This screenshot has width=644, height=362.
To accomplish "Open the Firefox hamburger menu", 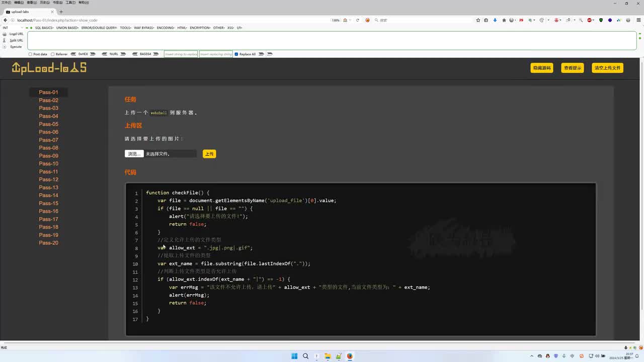I will [638, 20].
